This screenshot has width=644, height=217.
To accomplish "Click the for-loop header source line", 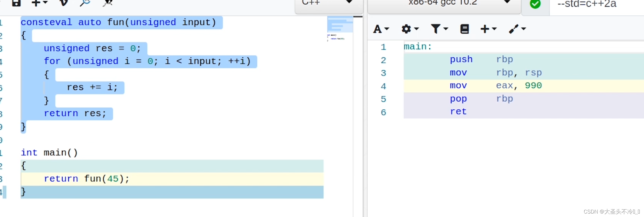I will click(147, 61).
